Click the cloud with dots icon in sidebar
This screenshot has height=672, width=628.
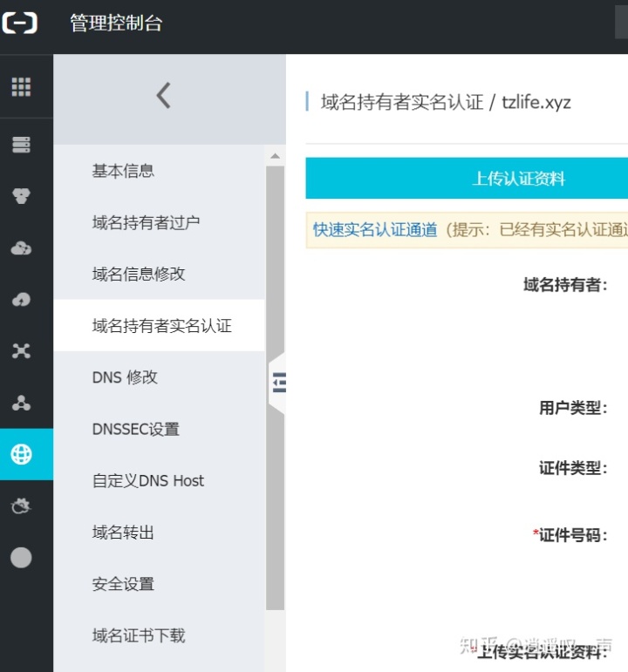pyautogui.click(x=21, y=248)
